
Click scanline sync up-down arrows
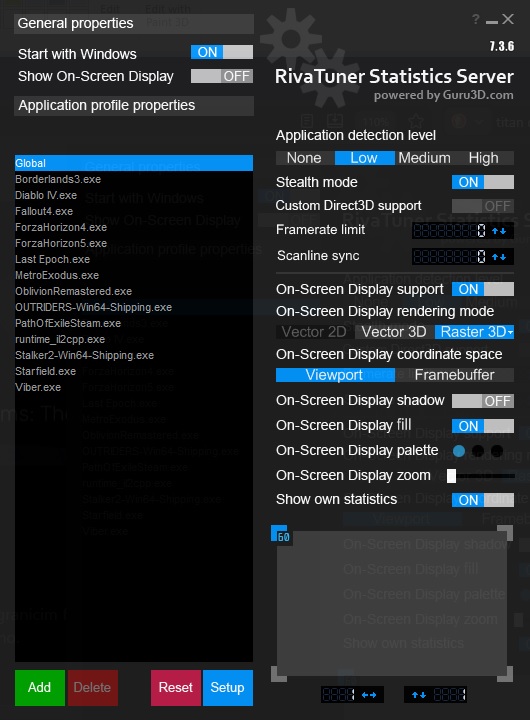[499, 257]
